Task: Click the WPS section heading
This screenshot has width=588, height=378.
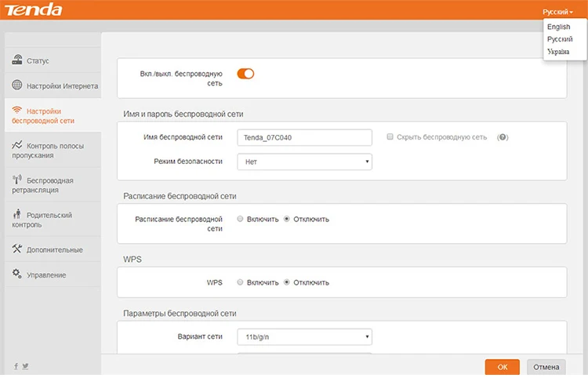Action: (x=132, y=259)
